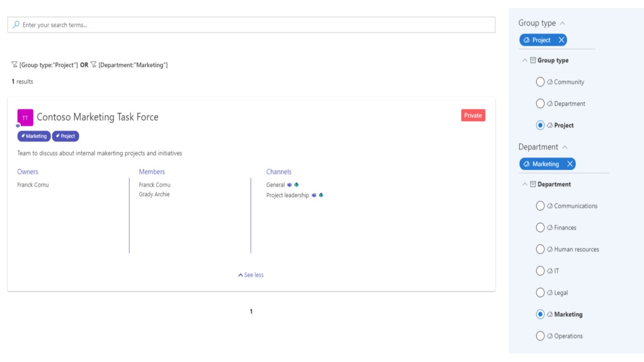Click the team description text

[99, 153]
